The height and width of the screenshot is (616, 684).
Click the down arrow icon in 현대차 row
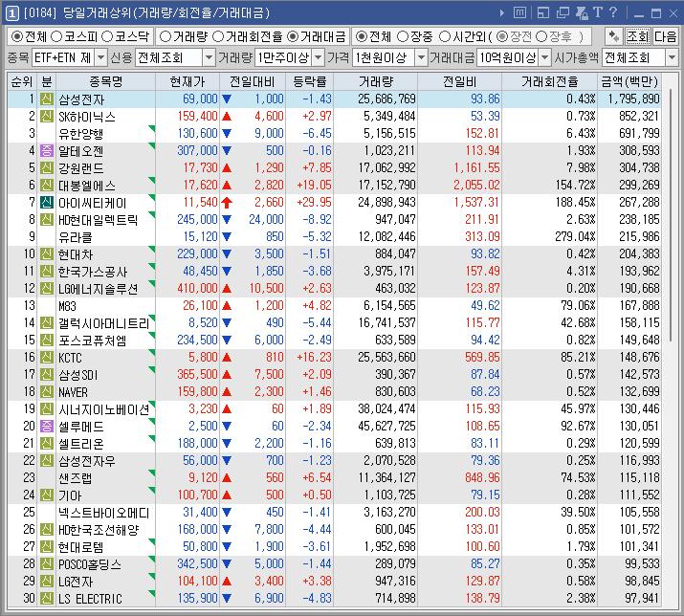[227, 253]
